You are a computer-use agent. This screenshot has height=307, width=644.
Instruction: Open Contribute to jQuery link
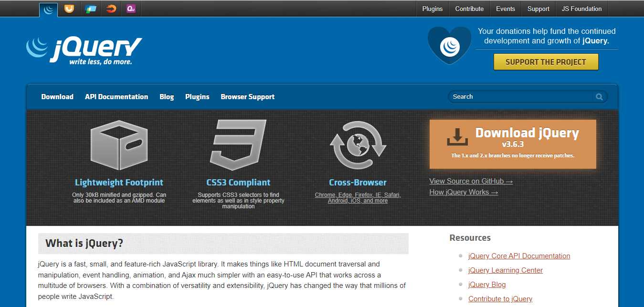(500, 299)
